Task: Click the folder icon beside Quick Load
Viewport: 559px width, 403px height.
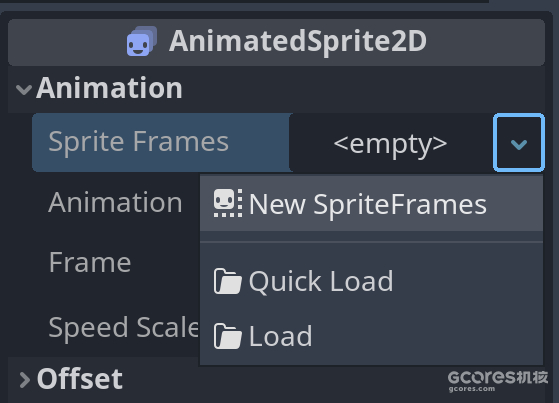Action: 227,281
